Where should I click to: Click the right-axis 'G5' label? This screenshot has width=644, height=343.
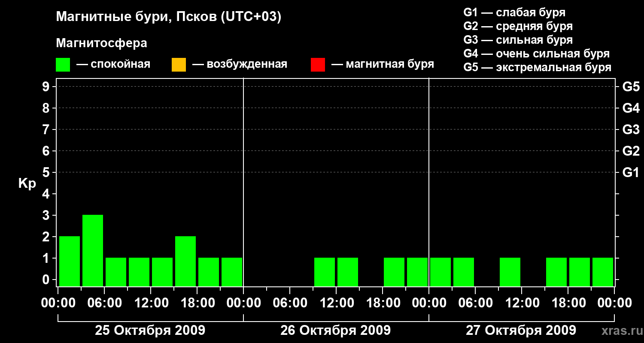coord(631,87)
